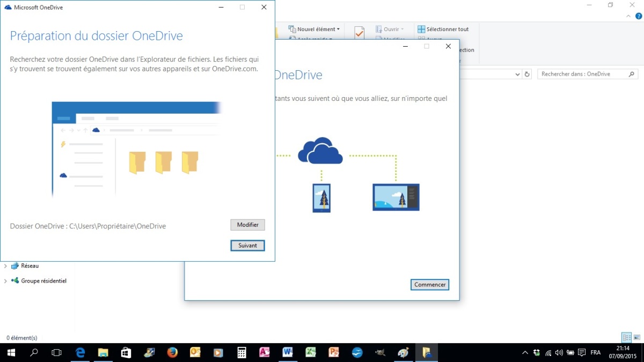Show hidden system tray icons
The image size is (644, 362).
[x=525, y=352]
